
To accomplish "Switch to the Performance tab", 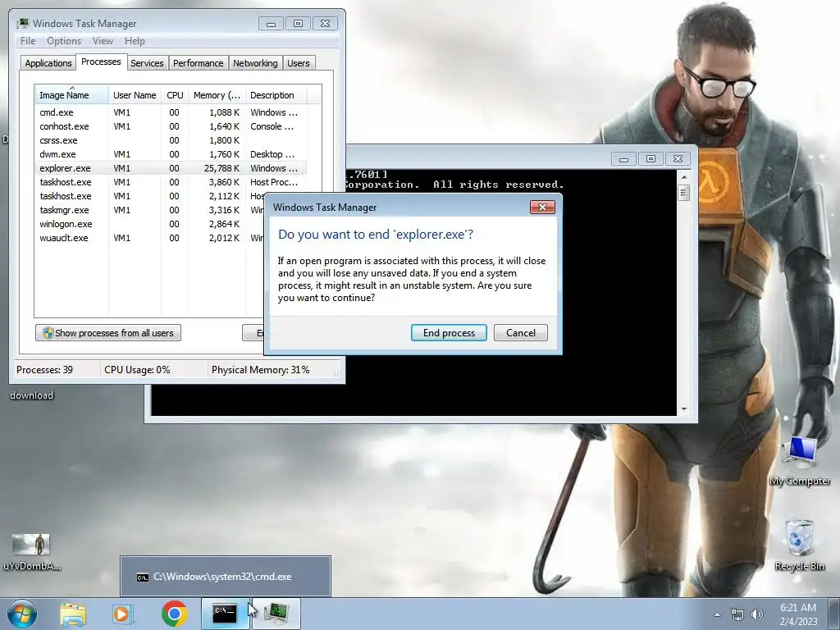I will click(199, 62).
